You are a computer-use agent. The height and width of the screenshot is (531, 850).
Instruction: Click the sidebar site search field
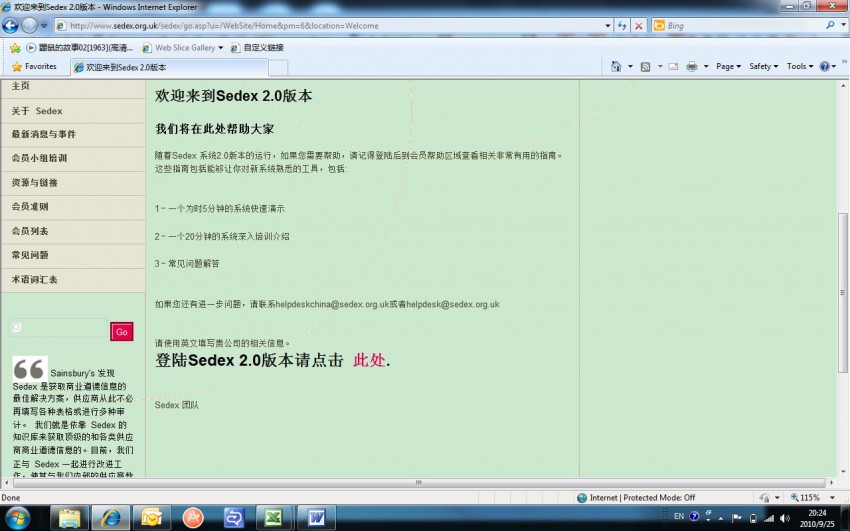(x=59, y=328)
